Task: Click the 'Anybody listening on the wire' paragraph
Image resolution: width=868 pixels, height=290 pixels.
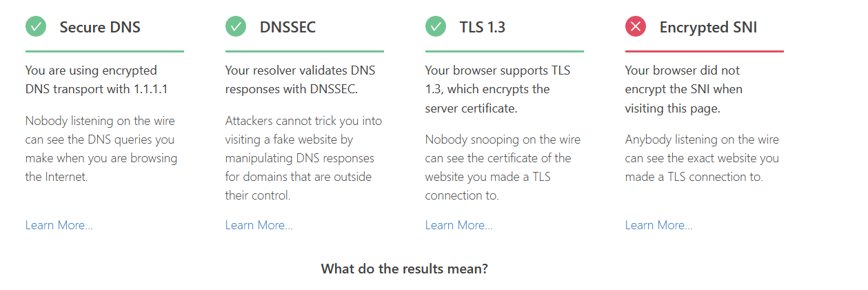Action: (x=702, y=158)
